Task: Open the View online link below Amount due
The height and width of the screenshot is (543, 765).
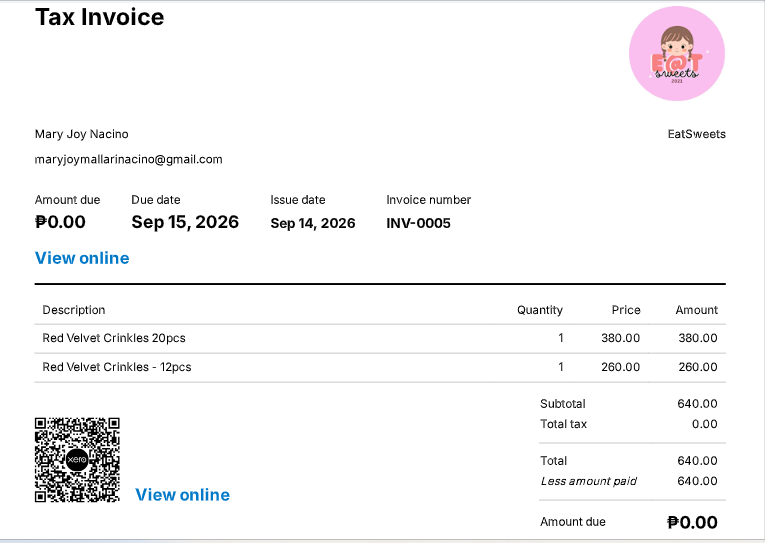Action: point(82,258)
